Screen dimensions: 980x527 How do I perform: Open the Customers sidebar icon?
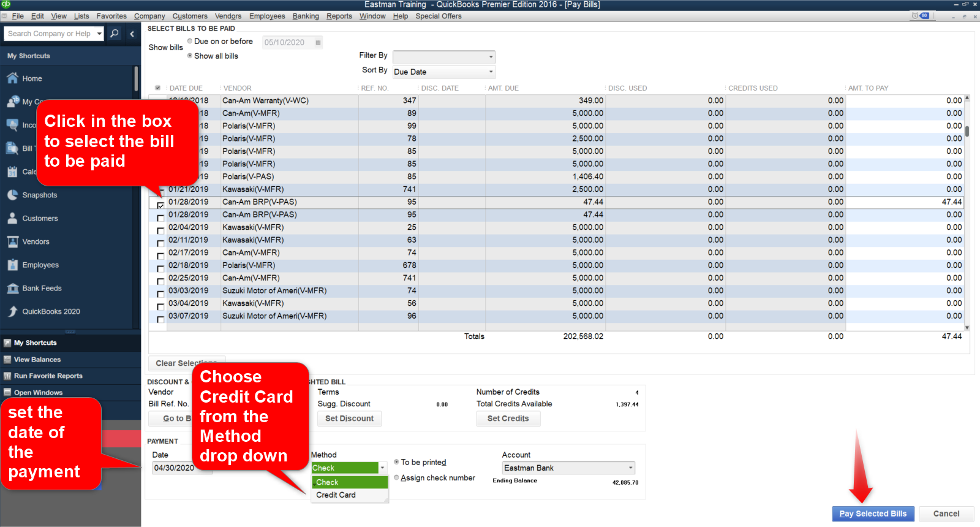click(12, 218)
